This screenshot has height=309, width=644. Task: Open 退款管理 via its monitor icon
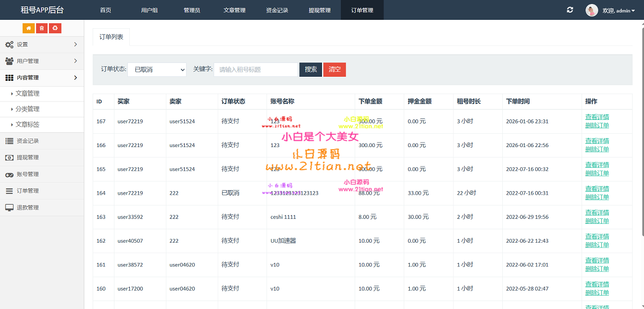click(9, 207)
